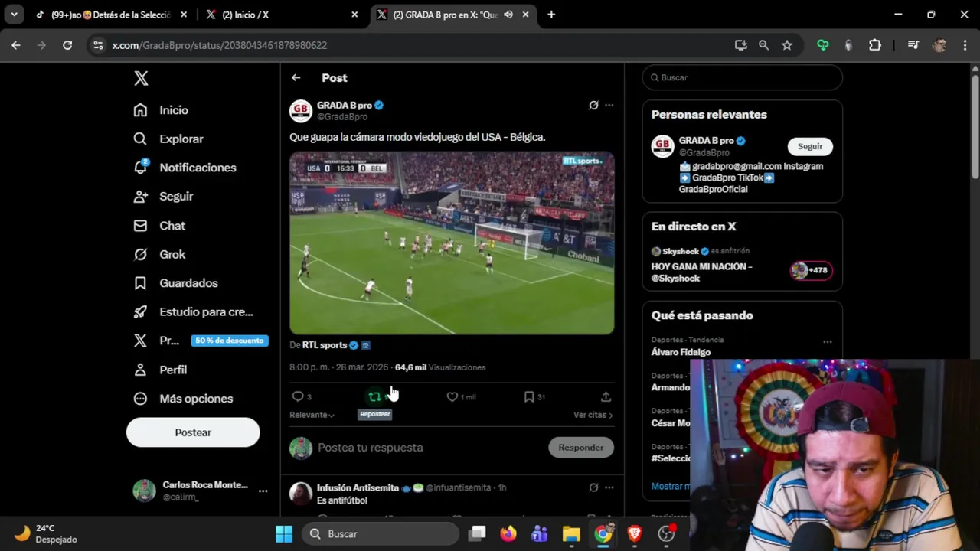
Task: Reload the page
Action: tap(67, 45)
